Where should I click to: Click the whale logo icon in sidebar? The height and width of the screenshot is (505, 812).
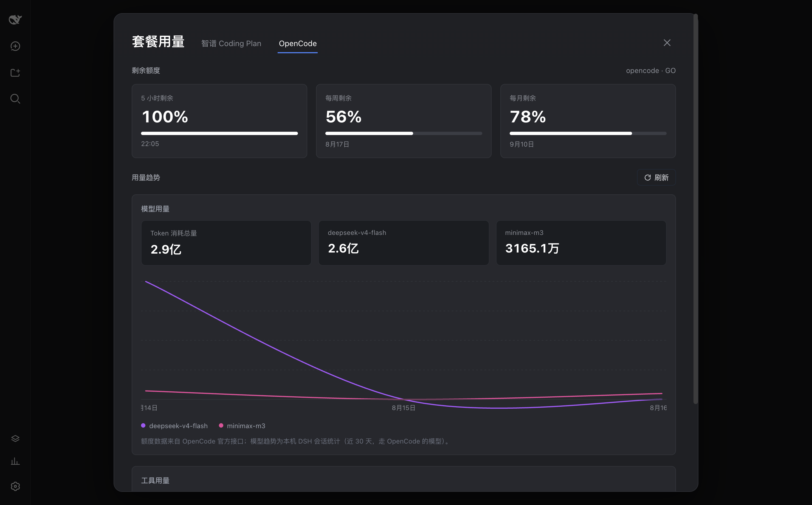coord(15,19)
